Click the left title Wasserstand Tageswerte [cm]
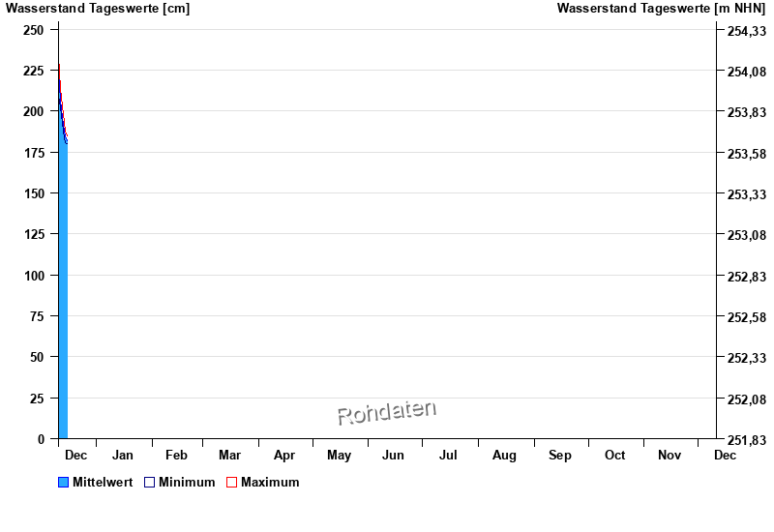The height and width of the screenshot is (532, 774). click(98, 9)
